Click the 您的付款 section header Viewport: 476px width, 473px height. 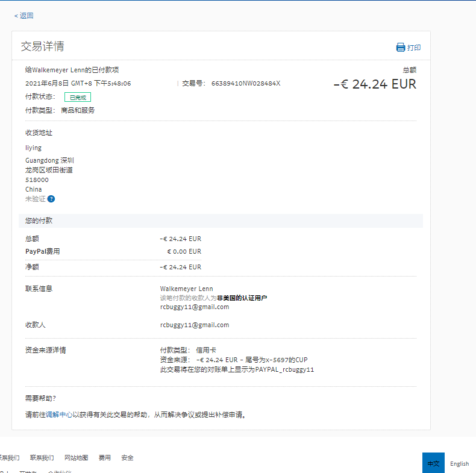pos(39,221)
